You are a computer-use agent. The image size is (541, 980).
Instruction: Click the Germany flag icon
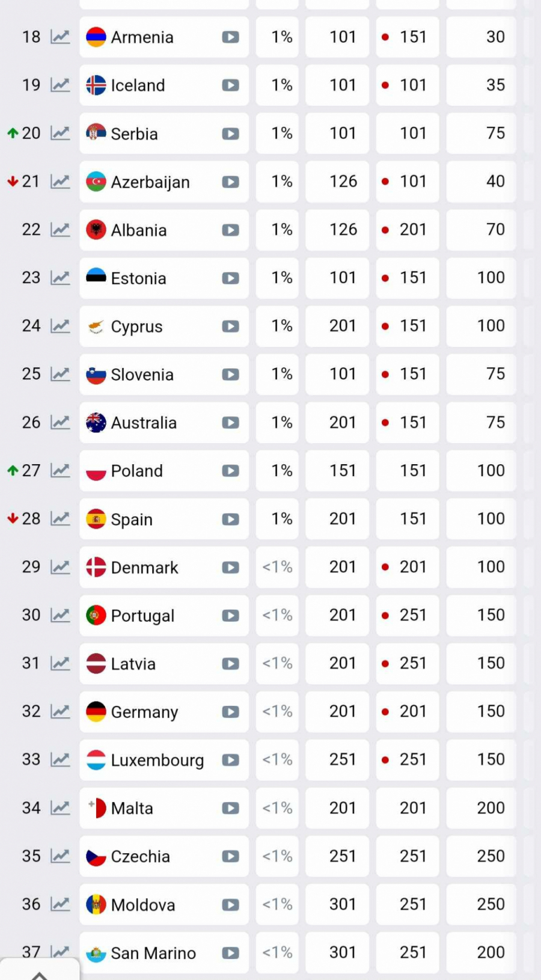[x=96, y=712]
